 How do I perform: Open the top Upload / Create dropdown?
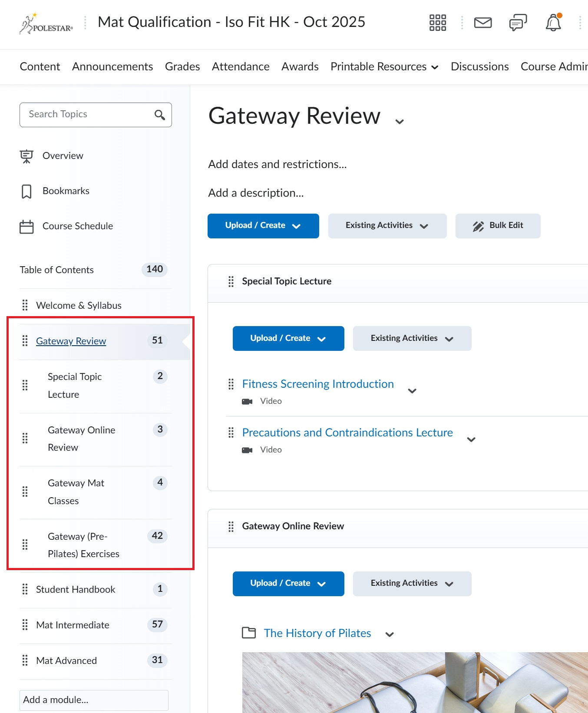tap(263, 226)
